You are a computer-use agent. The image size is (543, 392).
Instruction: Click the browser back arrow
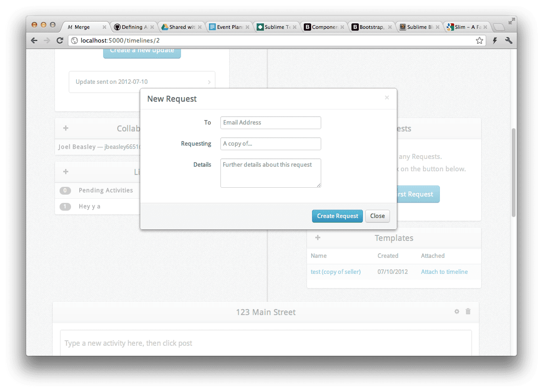(34, 41)
